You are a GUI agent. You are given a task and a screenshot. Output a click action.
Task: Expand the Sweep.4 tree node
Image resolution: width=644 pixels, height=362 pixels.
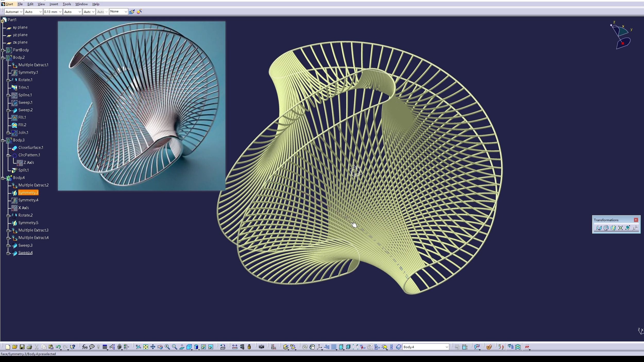(x=8, y=253)
